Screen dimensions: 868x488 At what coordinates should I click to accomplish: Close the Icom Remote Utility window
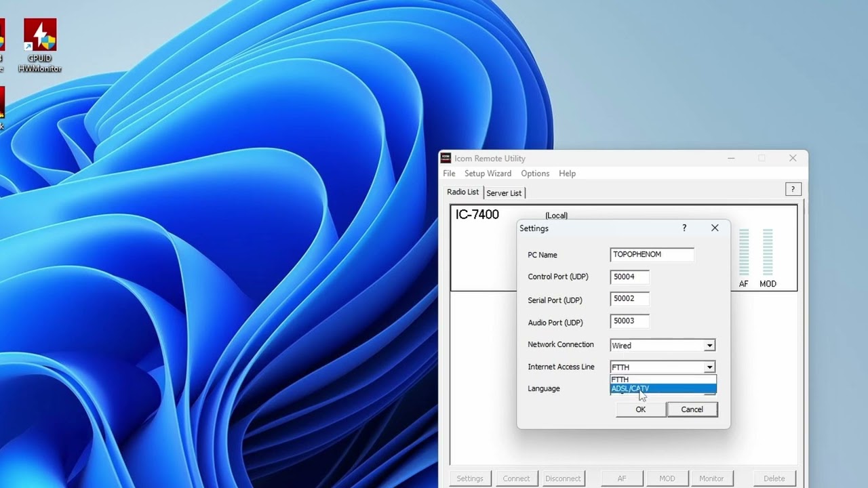(x=793, y=158)
